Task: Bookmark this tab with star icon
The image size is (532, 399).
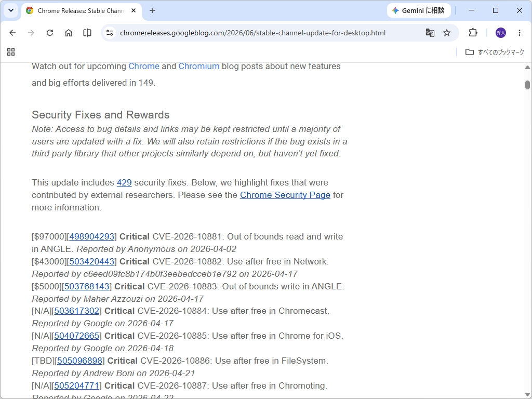Action: tap(447, 33)
